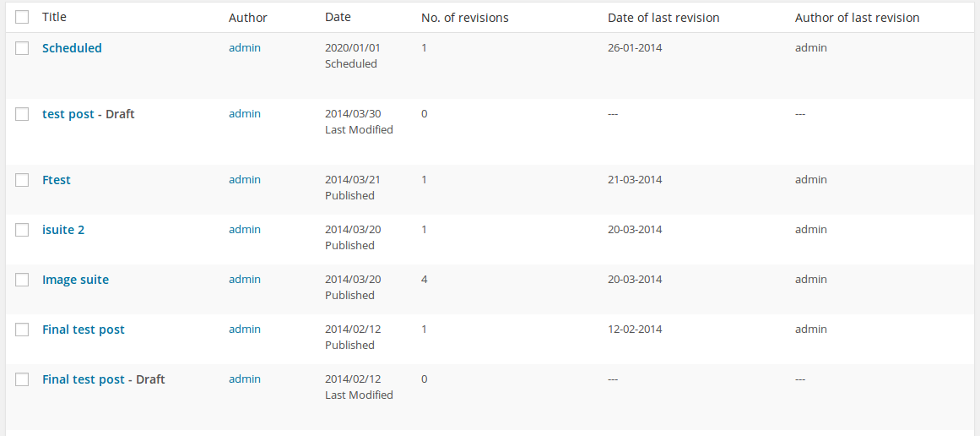Open the Ftest post
This screenshot has height=436, width=980.
pyautogui.click(x=57, y=180)
